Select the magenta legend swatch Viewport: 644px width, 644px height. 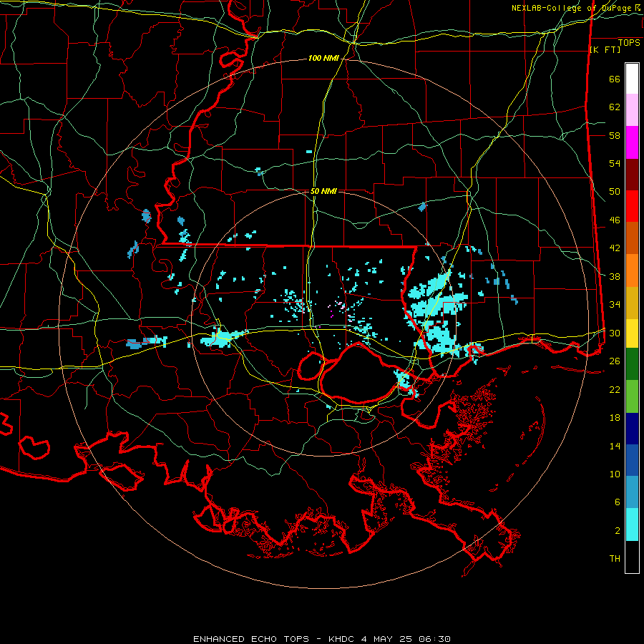632,142
